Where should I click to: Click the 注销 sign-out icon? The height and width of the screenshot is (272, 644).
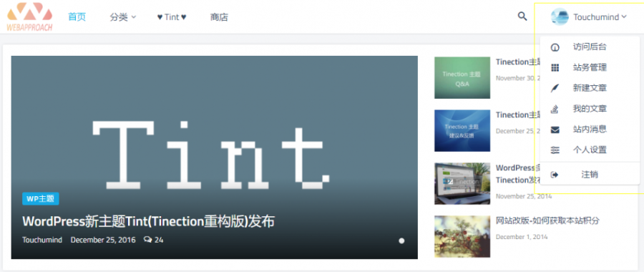[555, 175]
